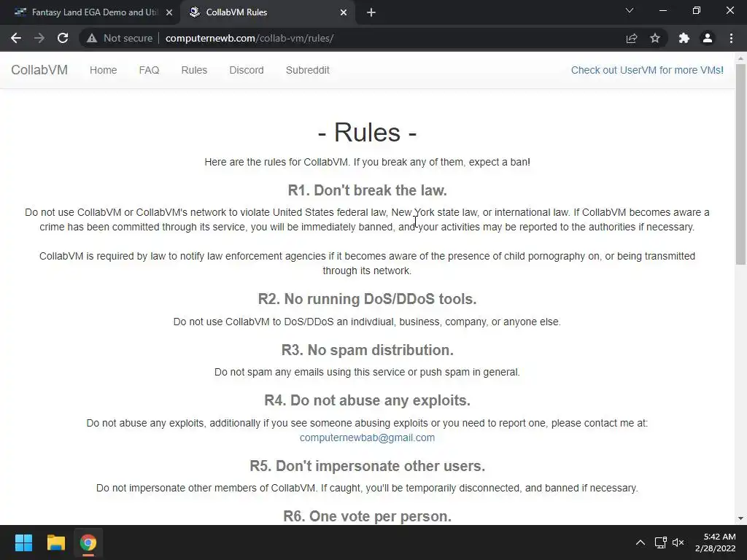Click the heading R2. No running DoS/DDoS tools.
Viewport: 747px width, 560px height.
(368, 299)
